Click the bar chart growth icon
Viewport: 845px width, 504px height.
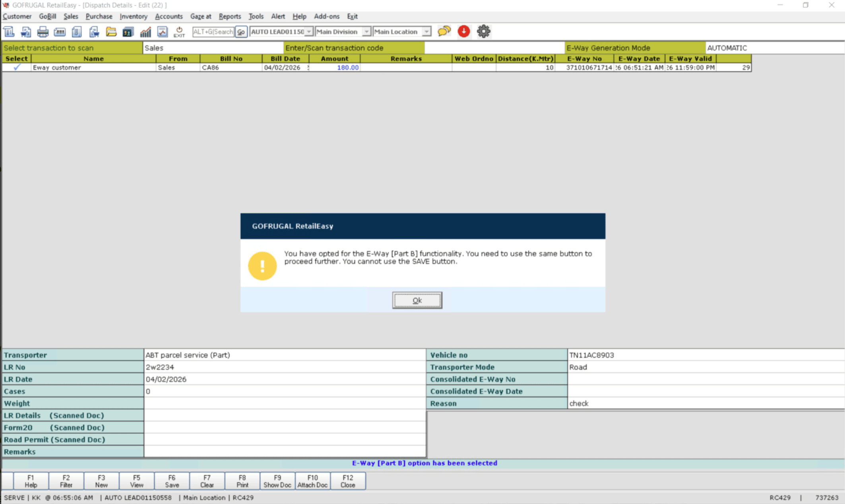145,32
